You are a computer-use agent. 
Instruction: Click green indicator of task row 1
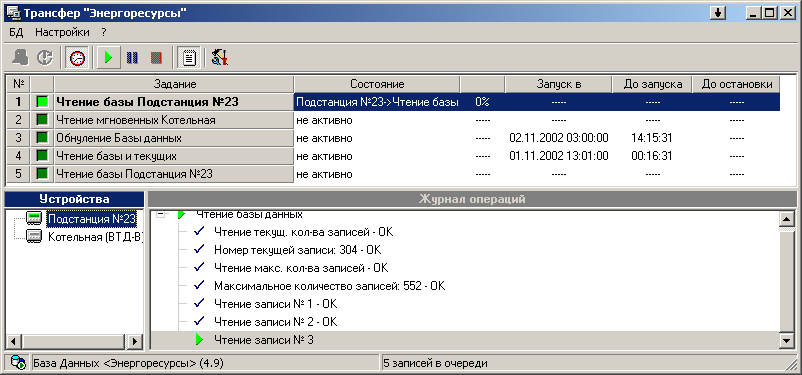point(42,102)
